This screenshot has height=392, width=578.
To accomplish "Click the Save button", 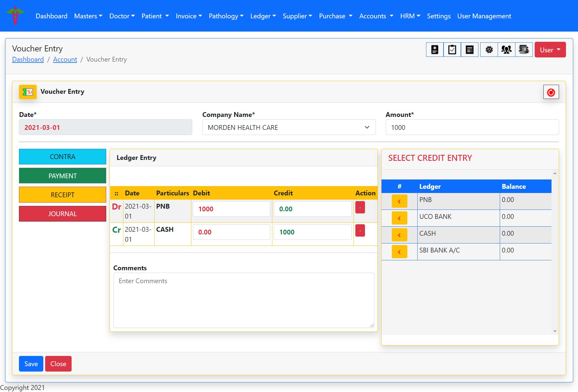I will coord(31,364).
